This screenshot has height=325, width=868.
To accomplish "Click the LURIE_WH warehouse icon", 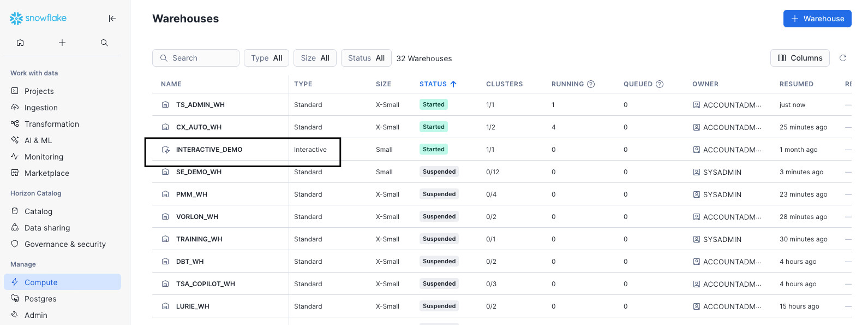I will (x=165, y=306).
